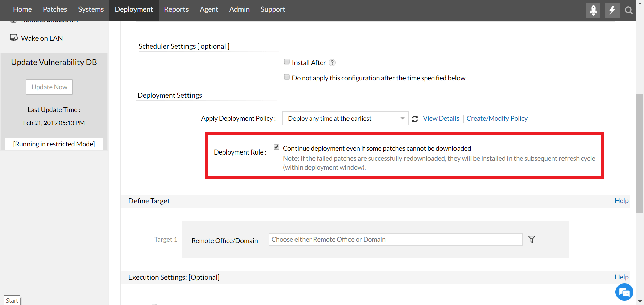Open the Admin menu
The height and width of the screenshot is (305, 644).
[239, 9]
